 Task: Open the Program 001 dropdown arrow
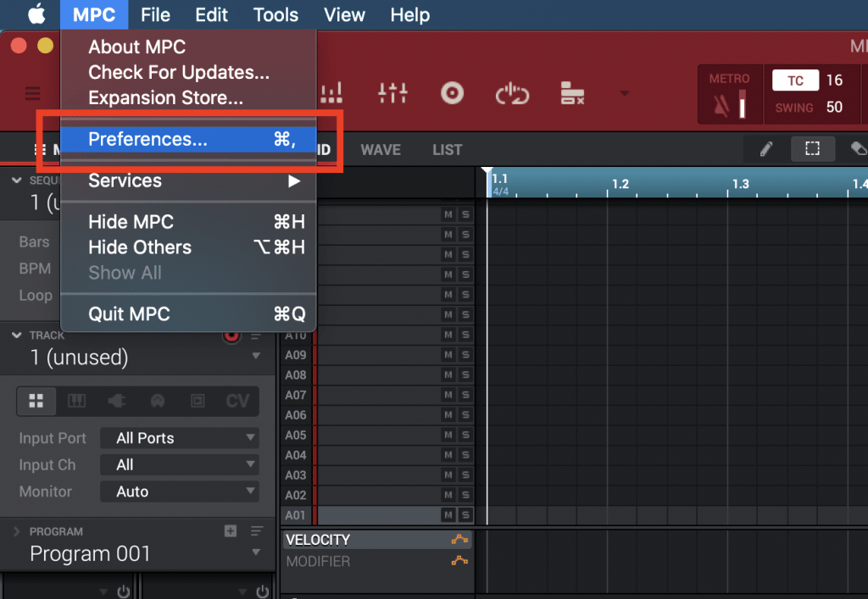tap(256, 552)
